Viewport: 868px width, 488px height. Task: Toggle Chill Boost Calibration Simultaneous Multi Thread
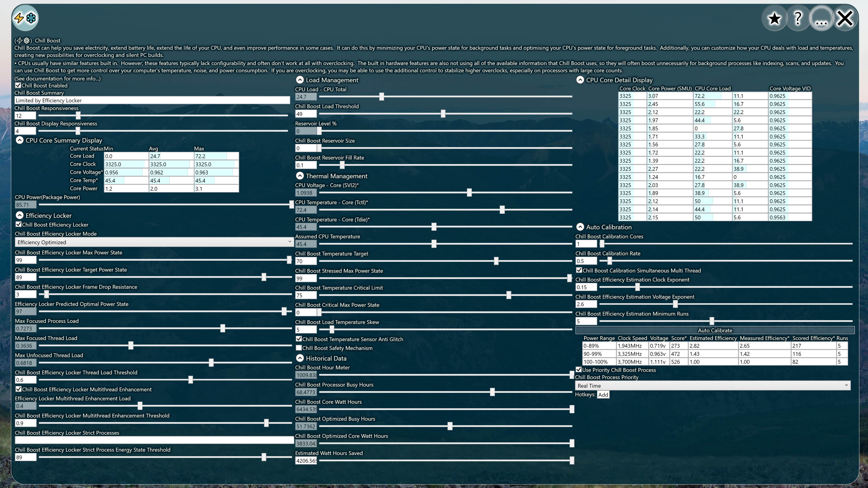pyautogui.click(x=579, y=270)
